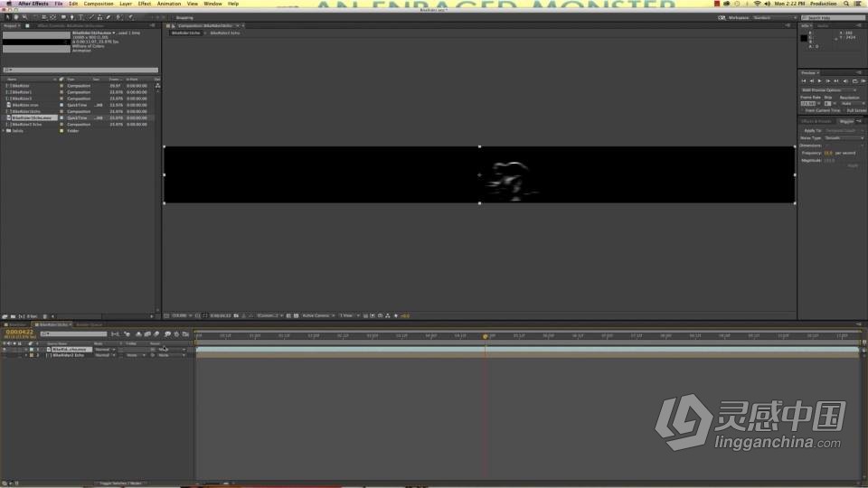Image resolution: width=868 pixels, height=488 pixels.
Task: Open the Effect menu
Action: point(145,4)
